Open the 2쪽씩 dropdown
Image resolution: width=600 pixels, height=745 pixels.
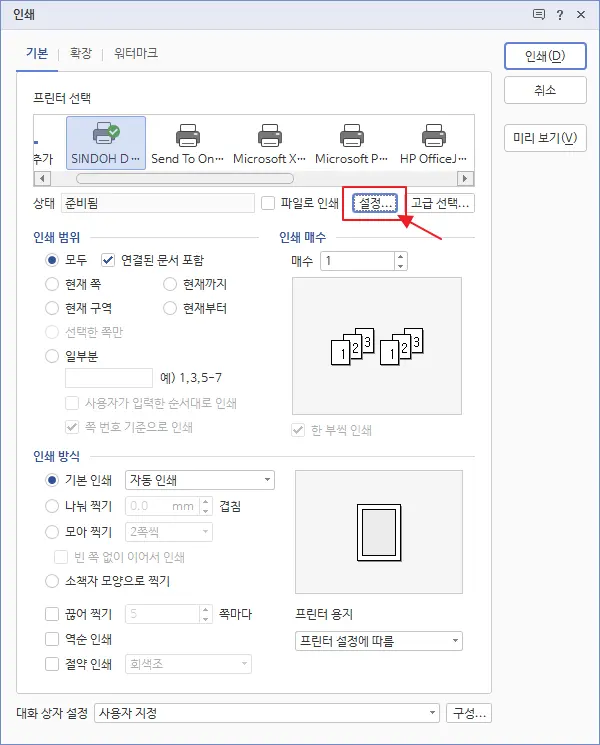169,532
